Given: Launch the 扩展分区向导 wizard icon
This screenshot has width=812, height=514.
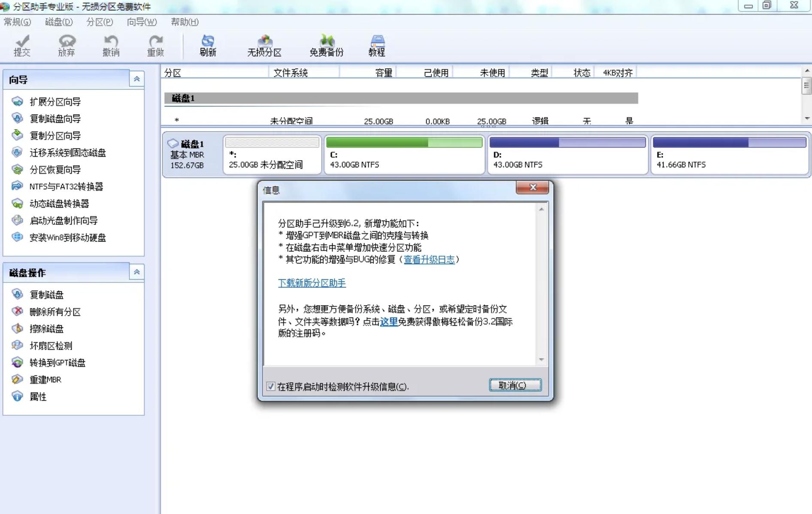Looking at the screenshot, I should coord(17,101).
